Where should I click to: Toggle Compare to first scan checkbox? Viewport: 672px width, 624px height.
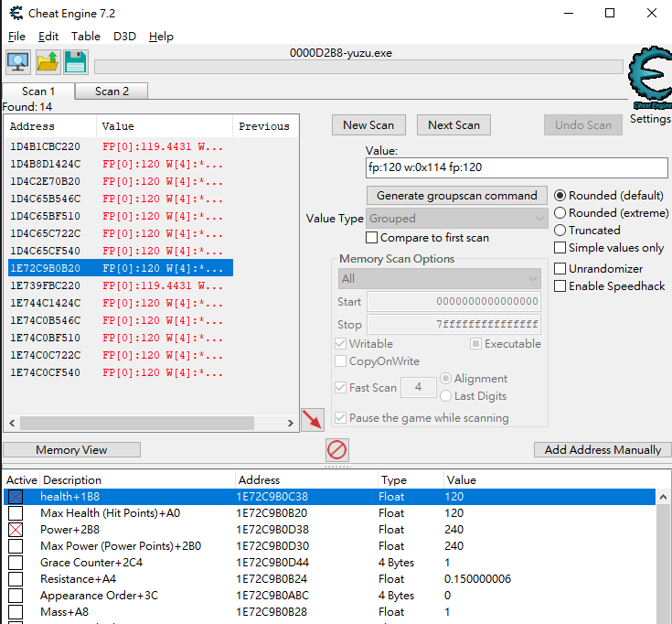tap(371, 238)
